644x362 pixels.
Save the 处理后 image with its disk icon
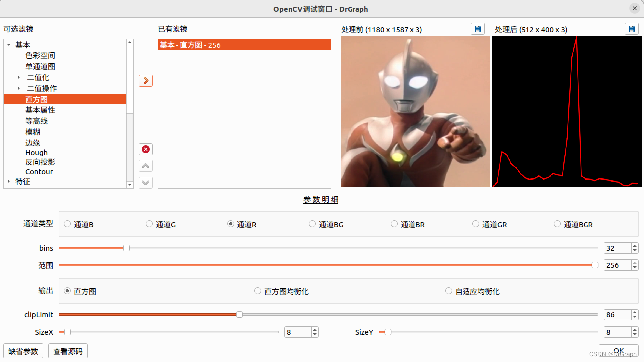[632, 29]
